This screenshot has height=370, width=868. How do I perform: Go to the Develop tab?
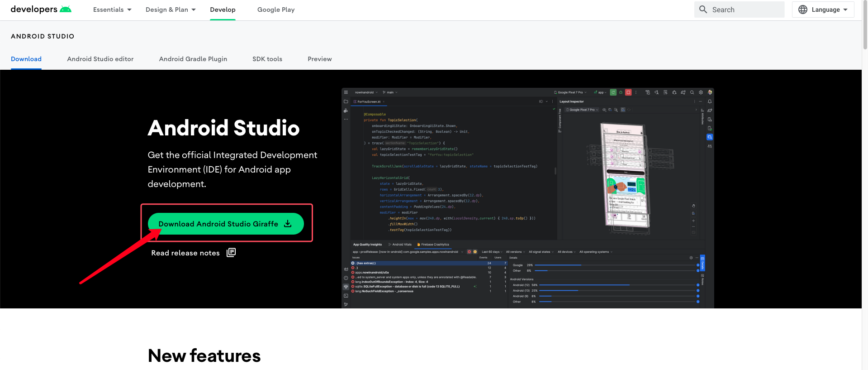coord(223,10)
